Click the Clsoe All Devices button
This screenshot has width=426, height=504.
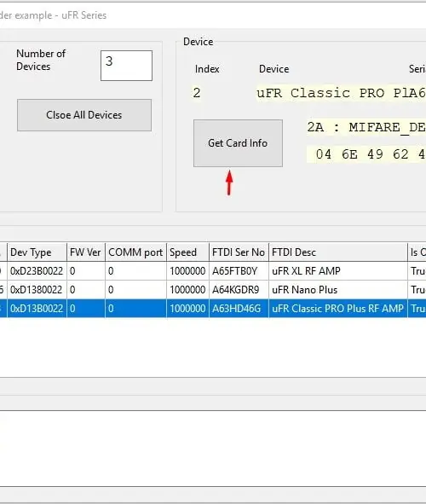(x=84, y=115)
